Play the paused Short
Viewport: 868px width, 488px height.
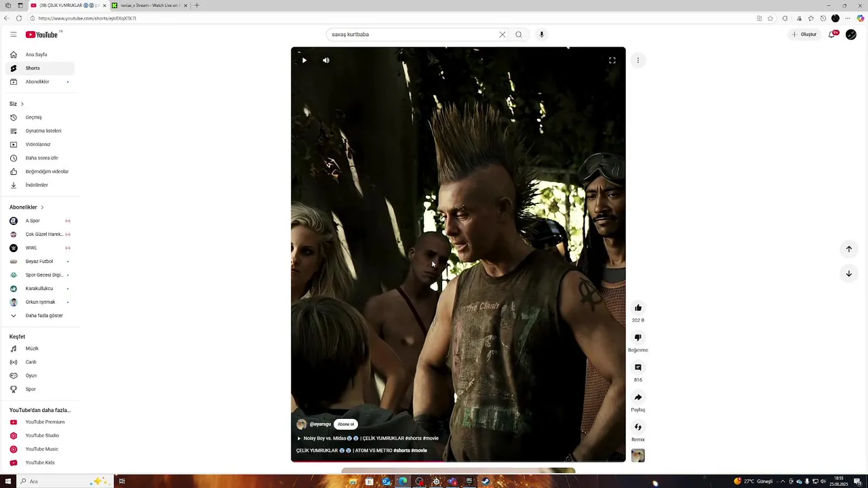click(x=304, y=60)
